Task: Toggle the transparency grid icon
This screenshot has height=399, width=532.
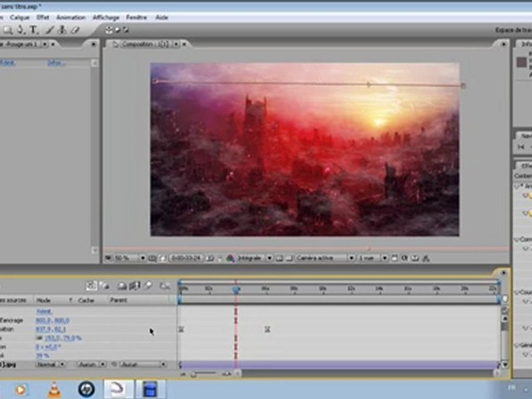Action: coord(289,258)
